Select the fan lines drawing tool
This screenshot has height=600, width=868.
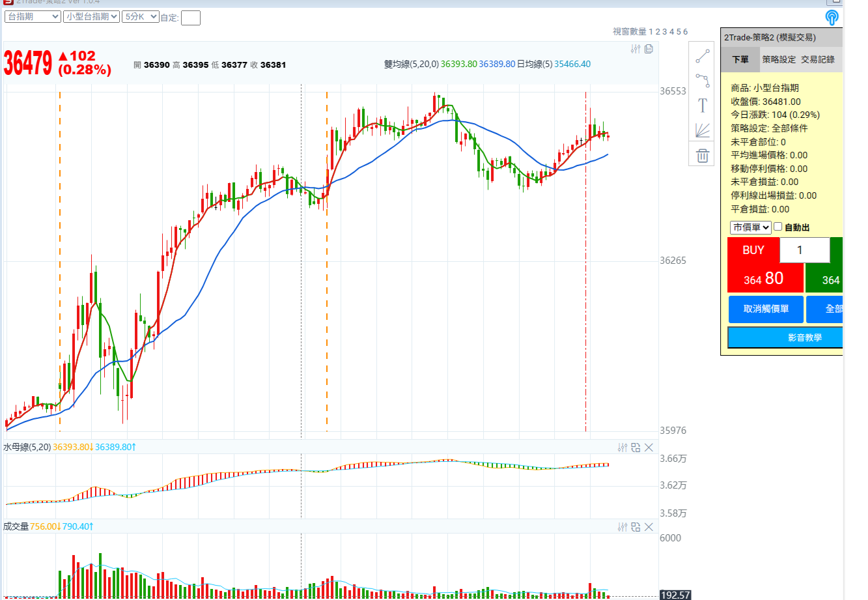click(702, 130)
